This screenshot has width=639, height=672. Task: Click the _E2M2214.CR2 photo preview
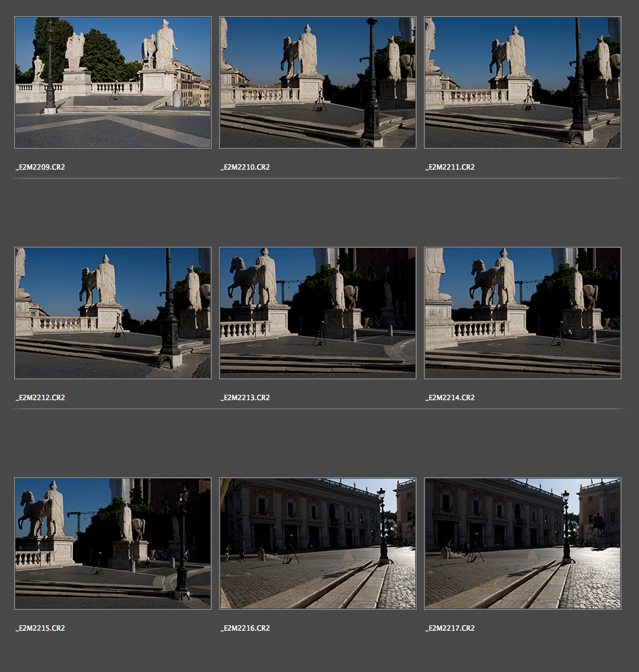pos(522,313)
